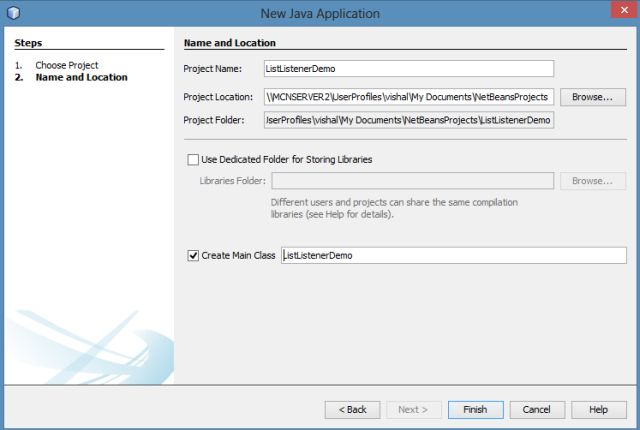Click the NetBeans cube icon in title bar
Screen dimensions: 640x430
13,13
